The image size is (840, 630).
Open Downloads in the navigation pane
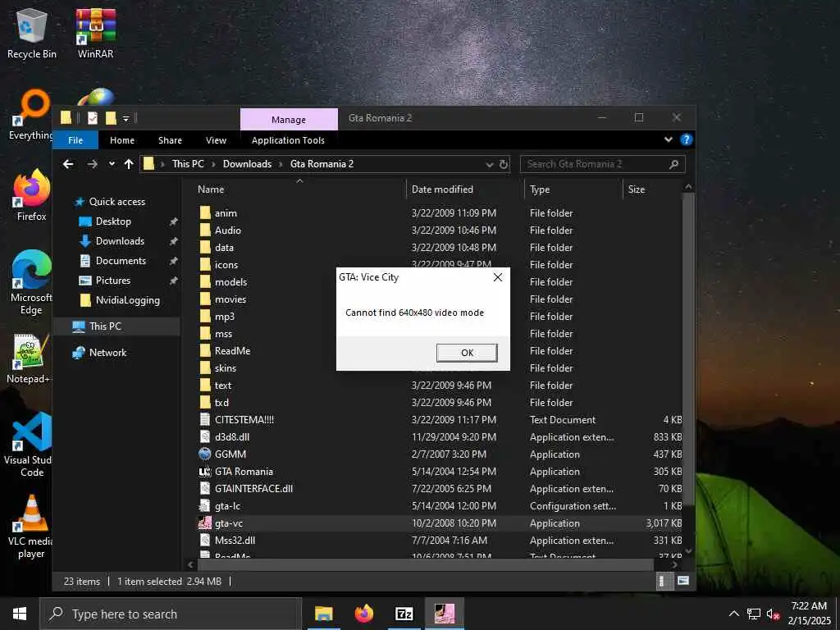120,241
